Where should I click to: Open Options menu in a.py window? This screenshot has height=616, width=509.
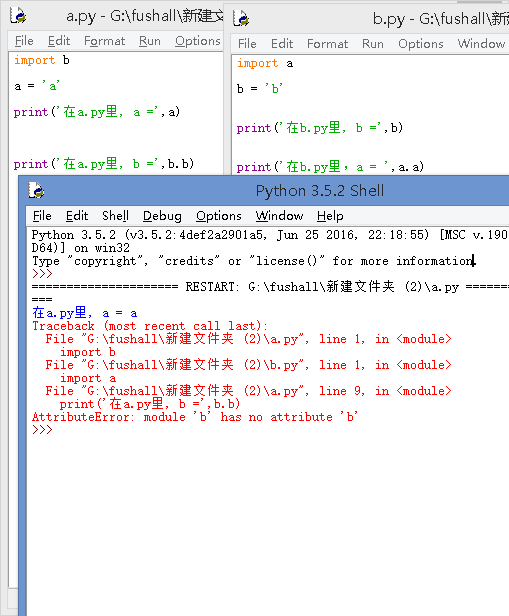pos(198,41)
